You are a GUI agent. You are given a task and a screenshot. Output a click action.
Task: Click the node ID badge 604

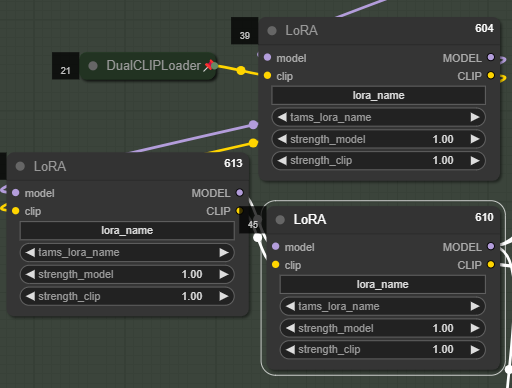tap(484, 28)
